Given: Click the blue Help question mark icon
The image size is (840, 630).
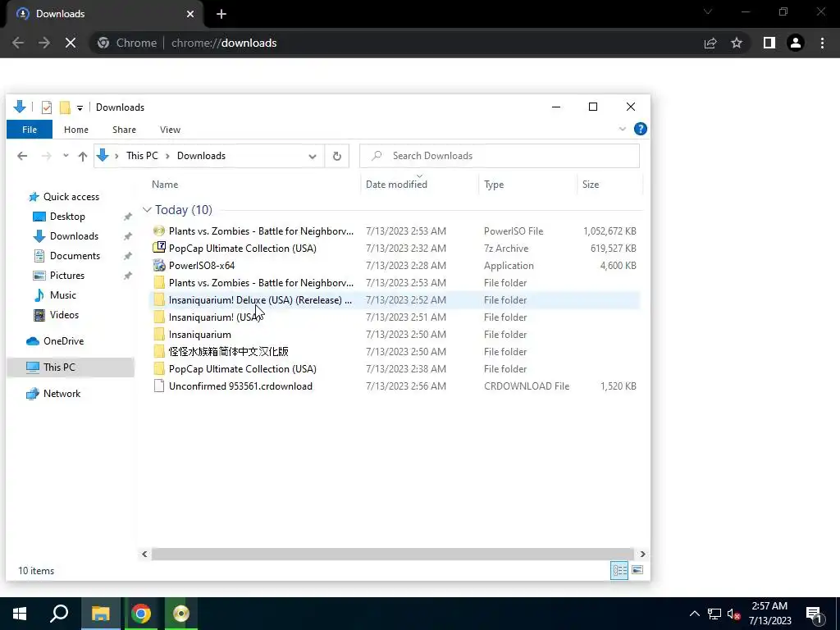Looking at the screenshot, I should (x=640, y=129).
